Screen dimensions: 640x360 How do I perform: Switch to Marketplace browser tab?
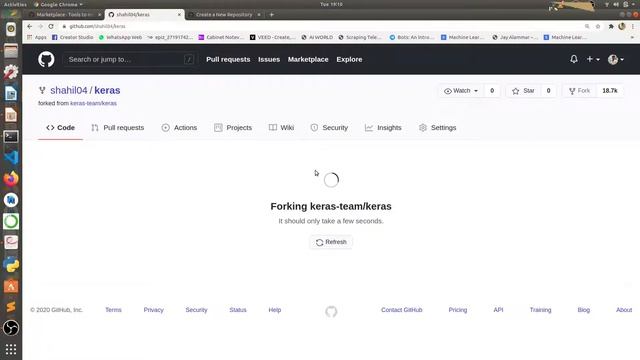(65, 15)
